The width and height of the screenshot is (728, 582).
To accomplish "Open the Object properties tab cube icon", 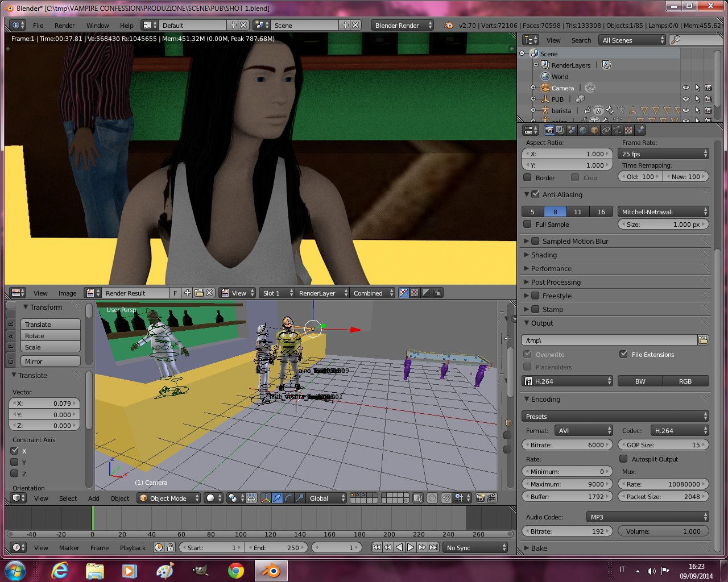I will tap(594, 130).
